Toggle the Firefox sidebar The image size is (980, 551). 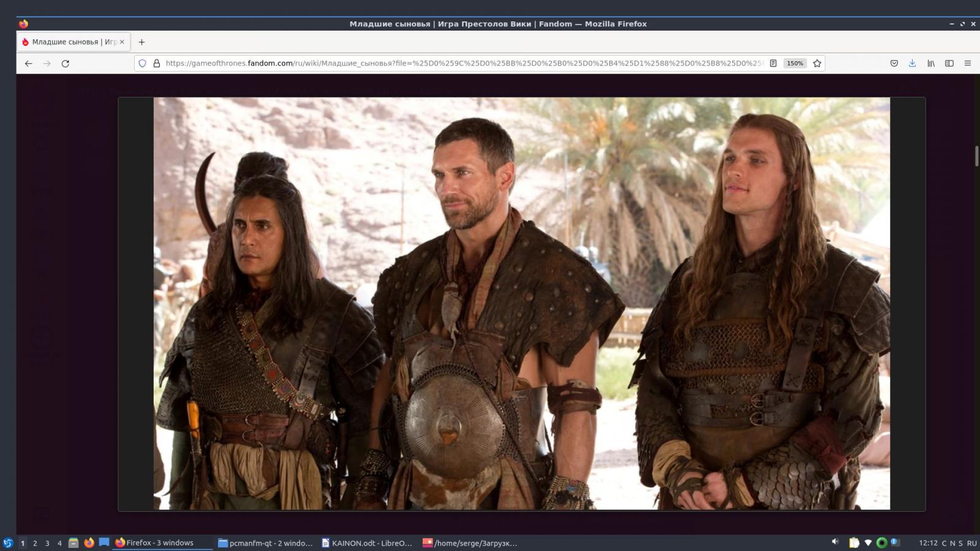(x=949, y=63)
